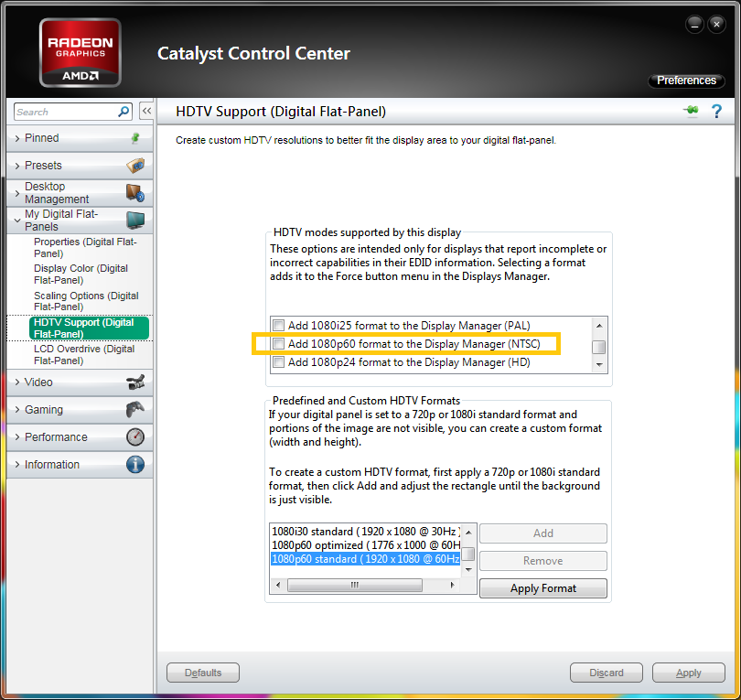Click the Radeon Graphics AMD logo
Viewport: 741px width, 700px height.
click(81, 52)
